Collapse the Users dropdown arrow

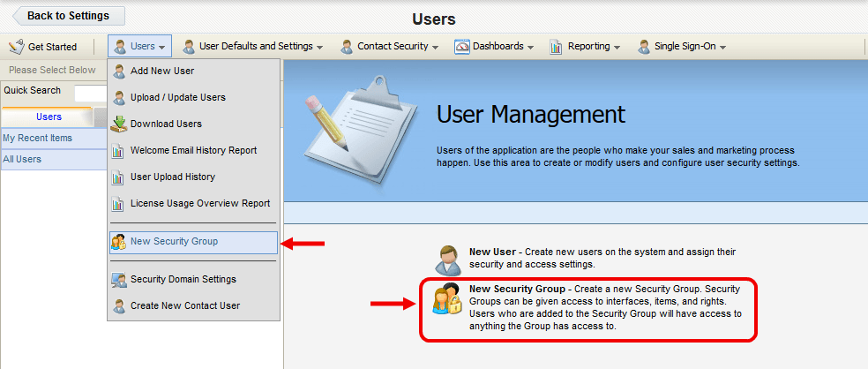click(x=161, y=48)
